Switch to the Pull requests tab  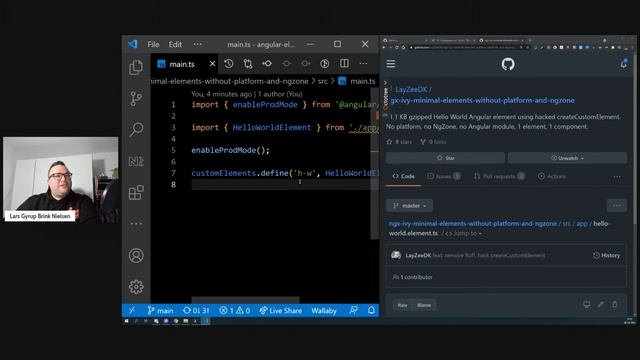coord(499,176)
